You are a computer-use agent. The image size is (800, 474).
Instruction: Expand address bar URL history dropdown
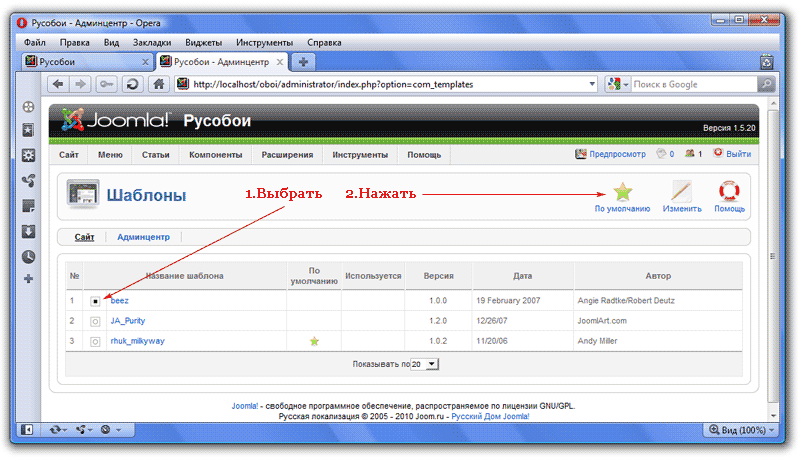(x=593, y=84)
